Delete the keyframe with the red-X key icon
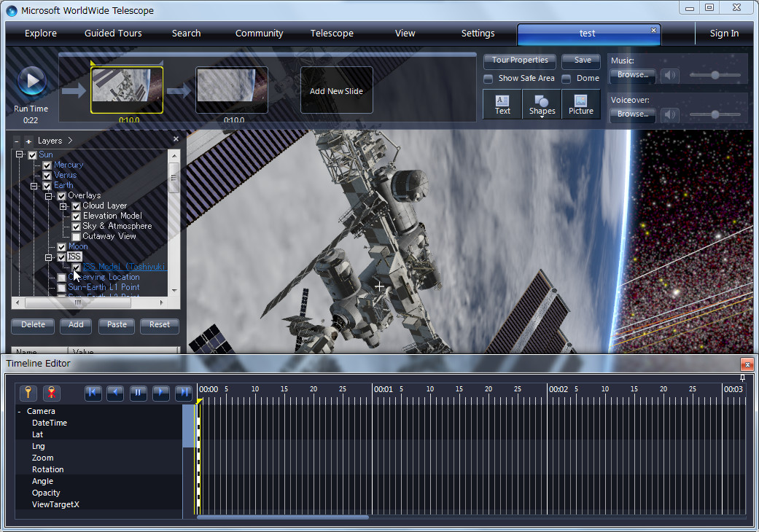Viewport: 759px width, 532px height. click(50, 393)
